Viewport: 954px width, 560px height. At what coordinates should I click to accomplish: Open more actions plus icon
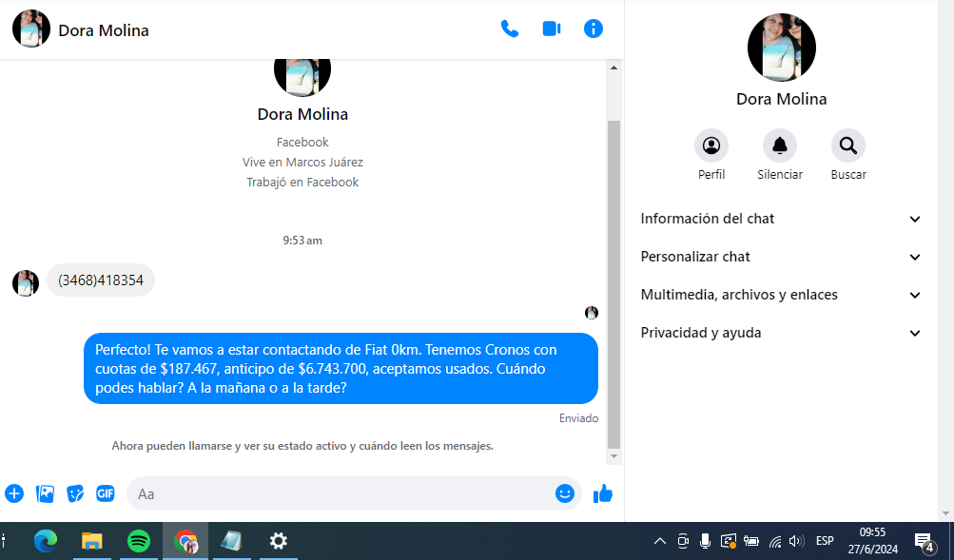(x=14, y=493)
